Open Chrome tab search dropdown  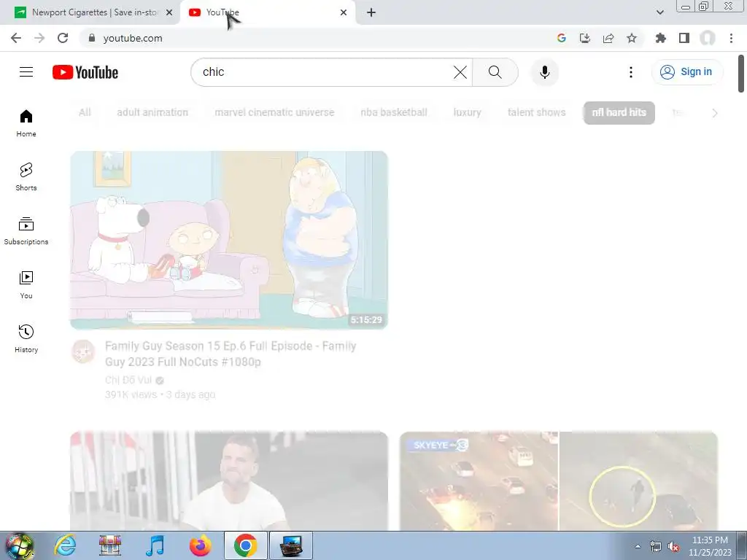click(659, 12)
